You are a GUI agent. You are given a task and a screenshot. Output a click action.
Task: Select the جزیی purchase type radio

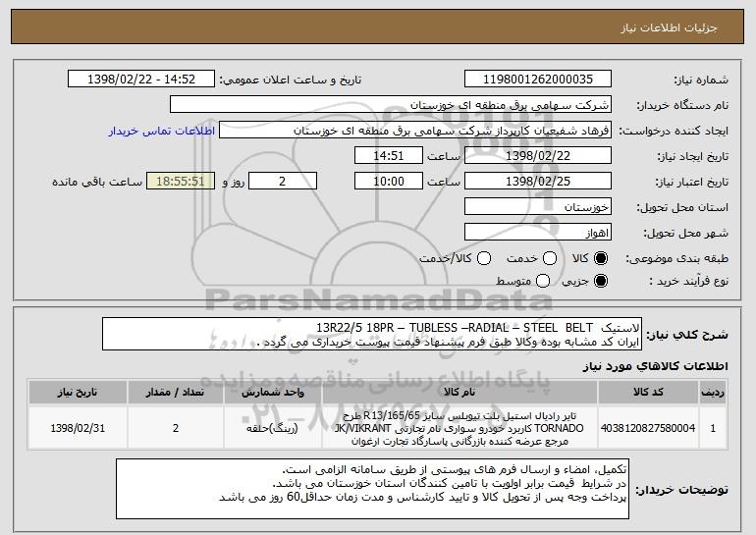point(601,281)
